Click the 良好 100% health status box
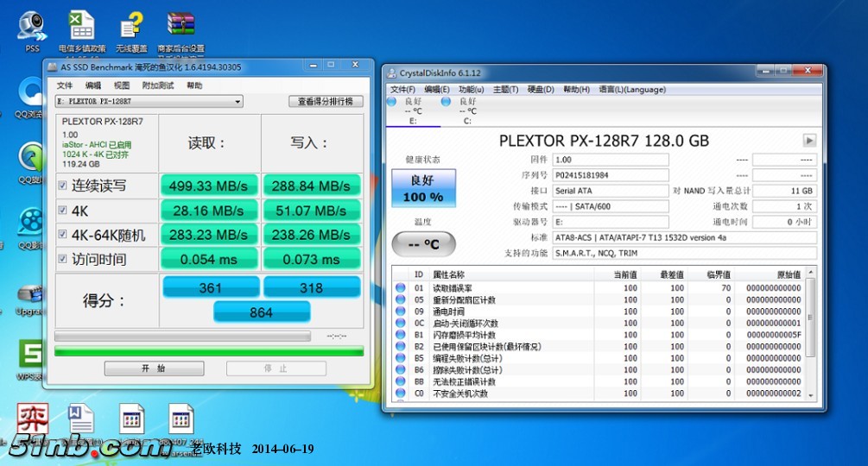Screen dimensions: 868x466 click(423, 189)
